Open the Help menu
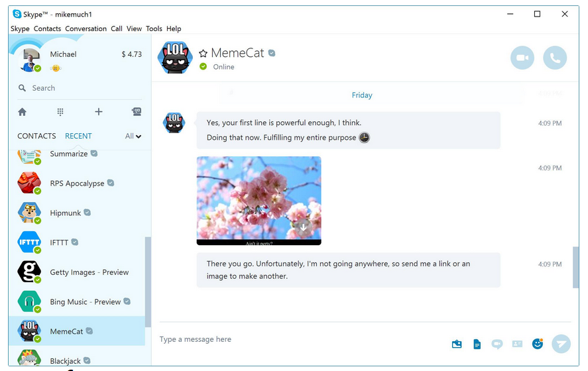588x371 pixels. (x=174, y=28)
